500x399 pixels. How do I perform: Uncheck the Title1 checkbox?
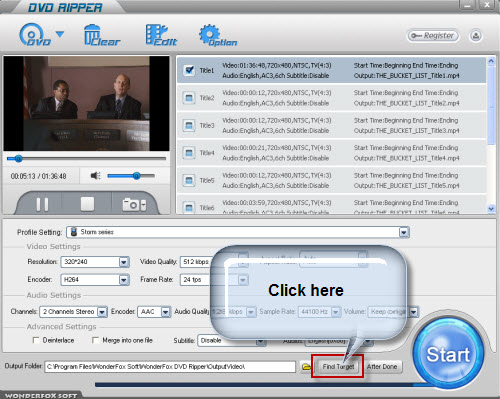[x=189, y=70]
